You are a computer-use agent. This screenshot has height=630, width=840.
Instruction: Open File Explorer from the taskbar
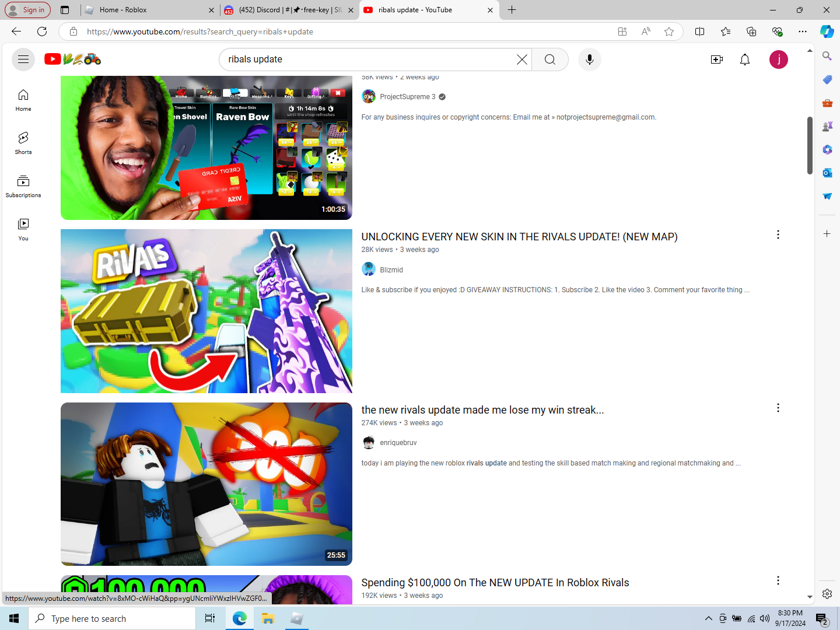pyautogui.click(x=268, y=618)
